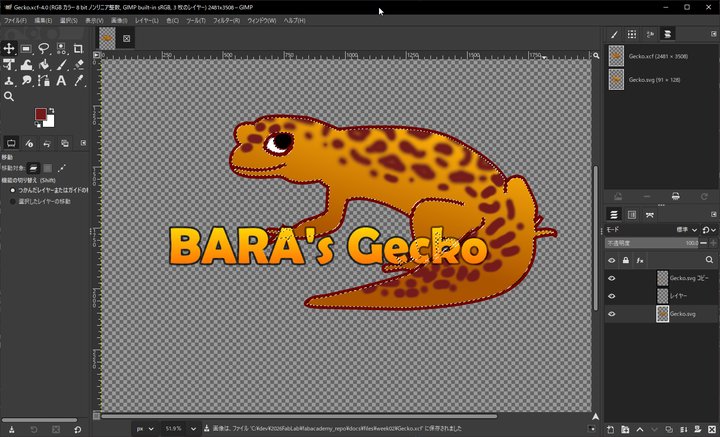
Task: Select the Free Select lasso tool
Action: (x=44, y=48)
